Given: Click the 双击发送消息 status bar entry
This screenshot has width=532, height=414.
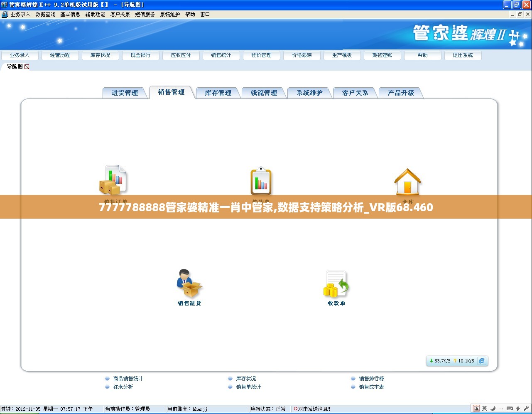Looking at the screenshot, I should (x=312, y=409).
